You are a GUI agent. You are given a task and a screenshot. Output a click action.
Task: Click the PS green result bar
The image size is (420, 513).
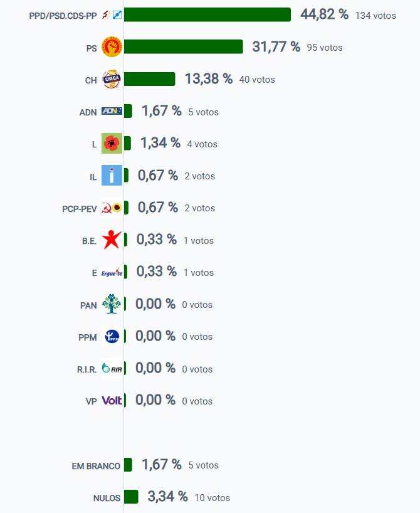[x=184, y=47]
